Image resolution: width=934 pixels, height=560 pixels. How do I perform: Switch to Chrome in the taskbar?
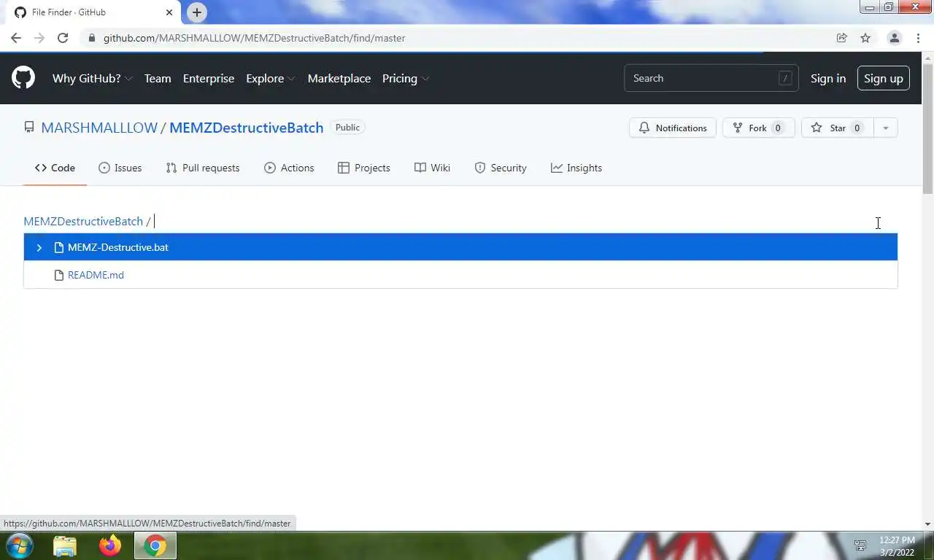(155, 545)
